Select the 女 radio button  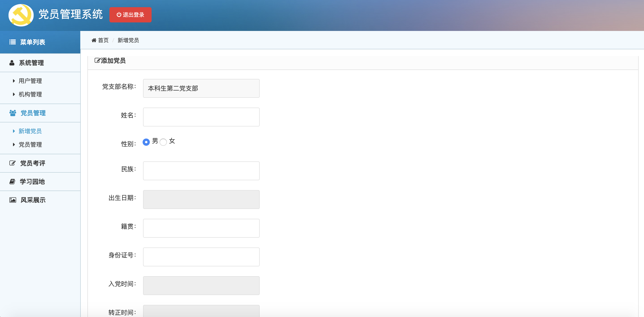pos(163,142)
